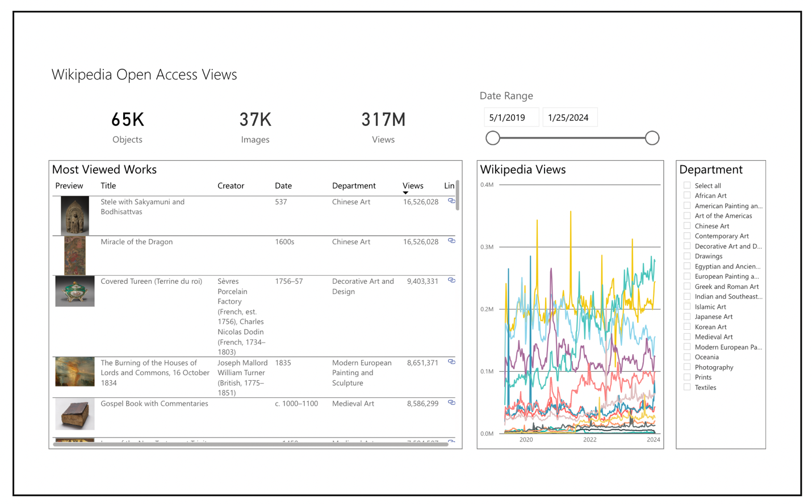Screen dimensions: 812x504
Task: Tick the Prints checkbox
Action: tap(687, 377)
